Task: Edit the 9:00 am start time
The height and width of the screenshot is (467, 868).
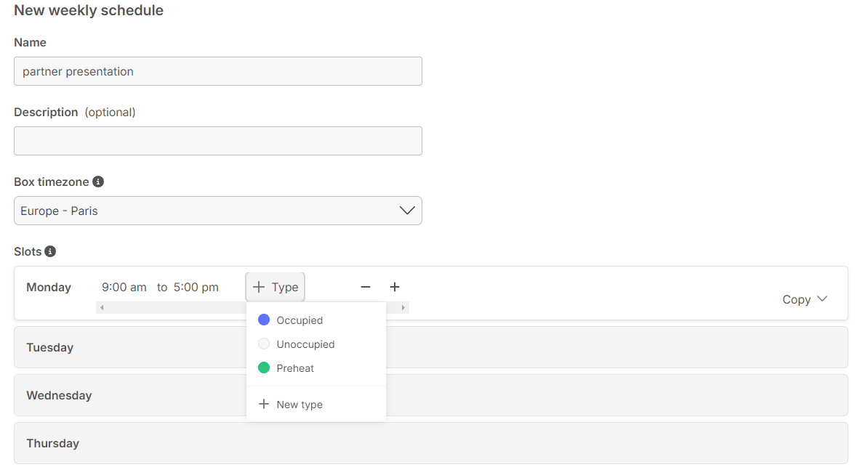Action: tap(124, 287)
